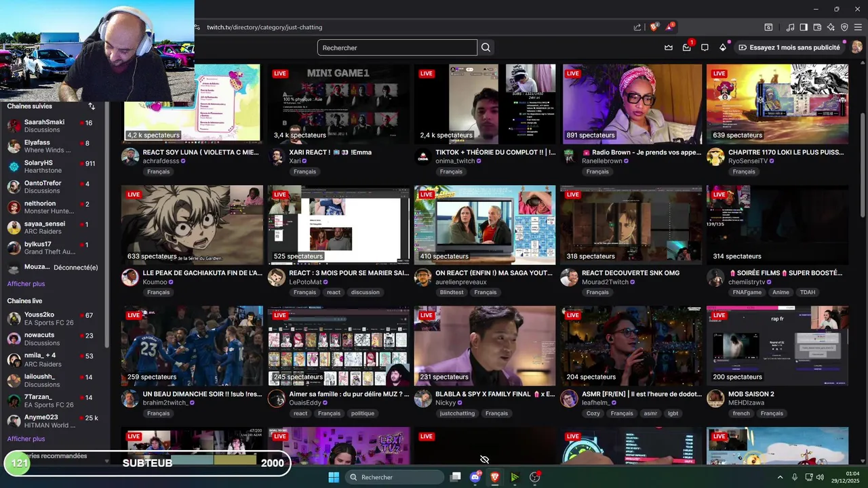Open stream title MOB SAISON 2
Screen dimensions: 868x488
point(751,394)
